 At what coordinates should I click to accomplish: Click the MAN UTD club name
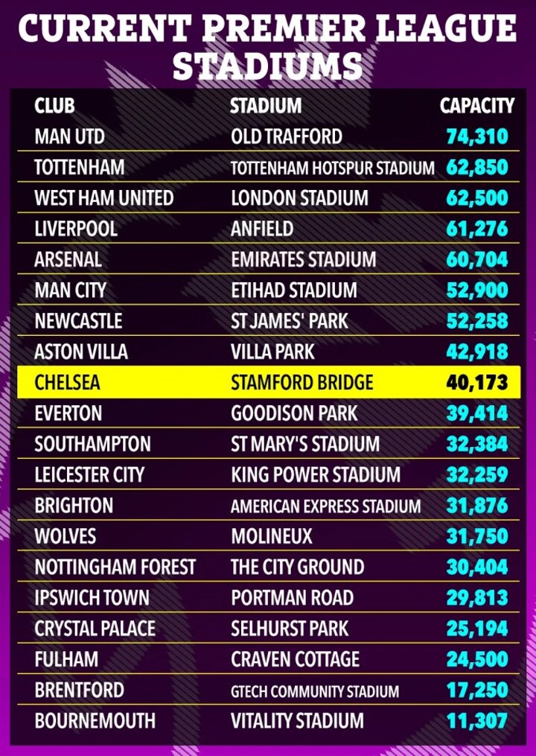[69, 137]
